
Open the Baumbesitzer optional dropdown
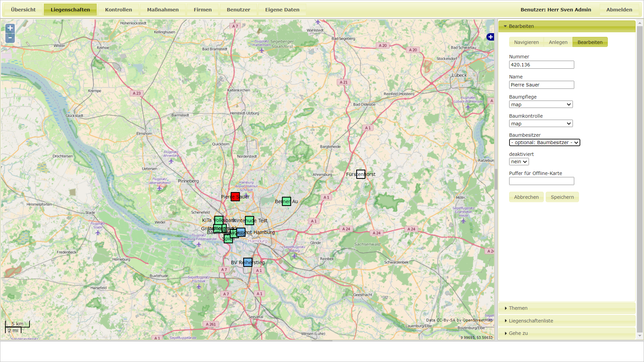(544, 142)
